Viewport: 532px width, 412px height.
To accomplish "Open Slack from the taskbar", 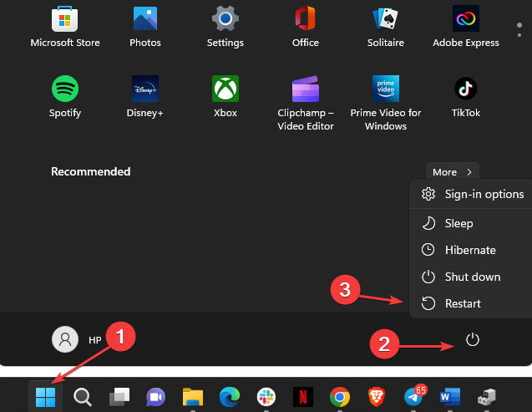I will (266, 397).
